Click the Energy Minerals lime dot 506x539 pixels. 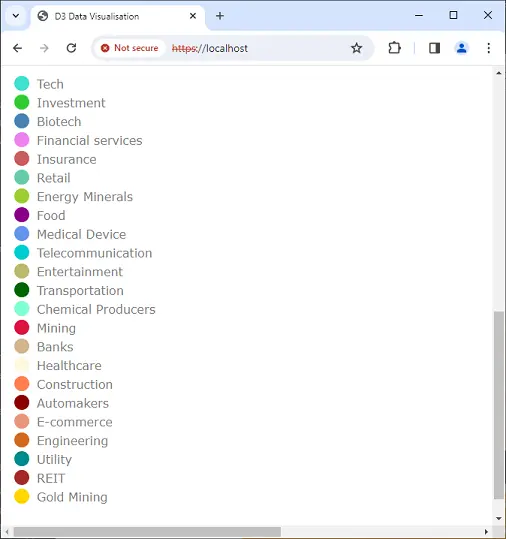(22, 196)
